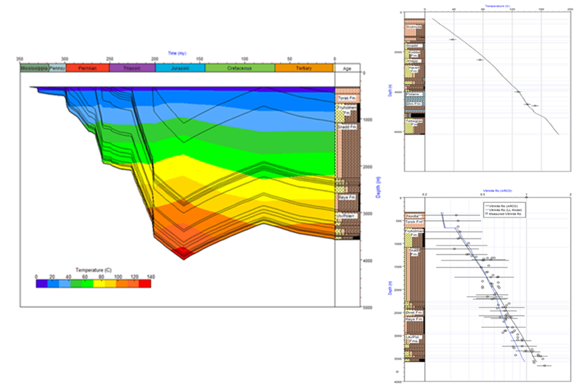Pick the red legend swatch near 140

click(x=145, y=284)
